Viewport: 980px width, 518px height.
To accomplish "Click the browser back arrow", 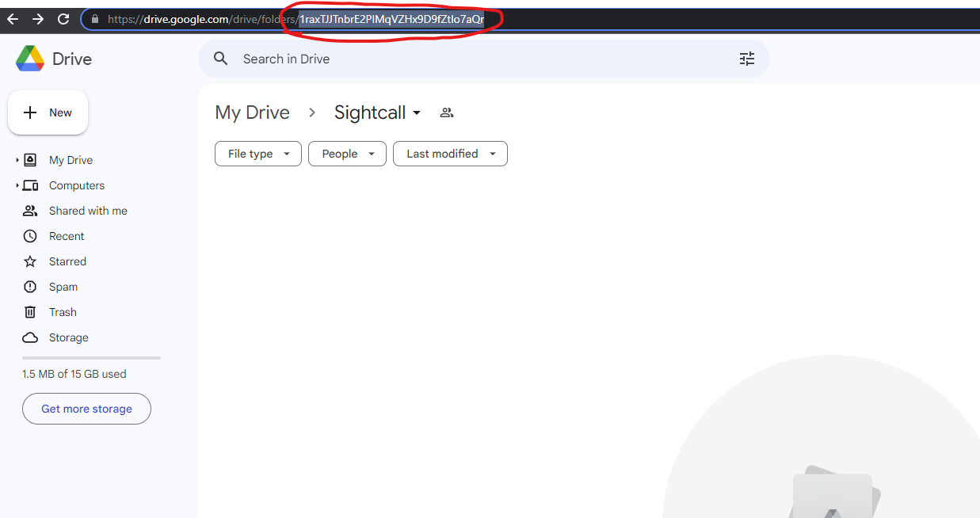I will (13, 19).
